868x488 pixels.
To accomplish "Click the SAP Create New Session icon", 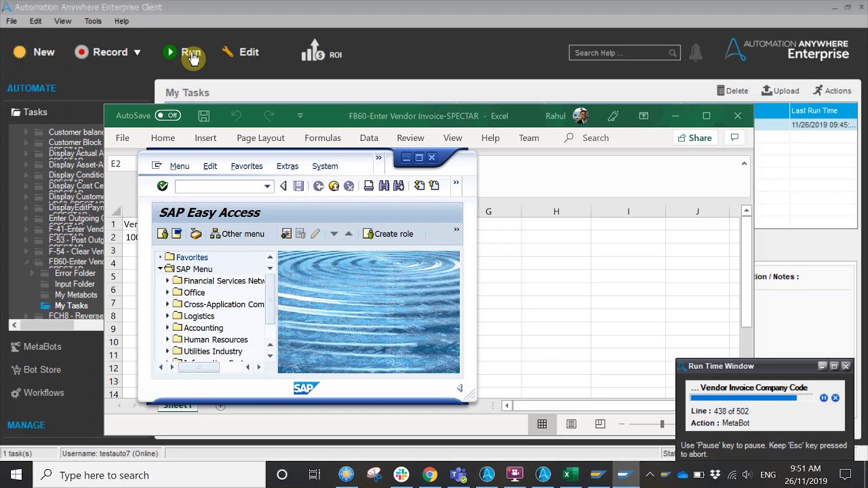I will click(x=419, y=186).
